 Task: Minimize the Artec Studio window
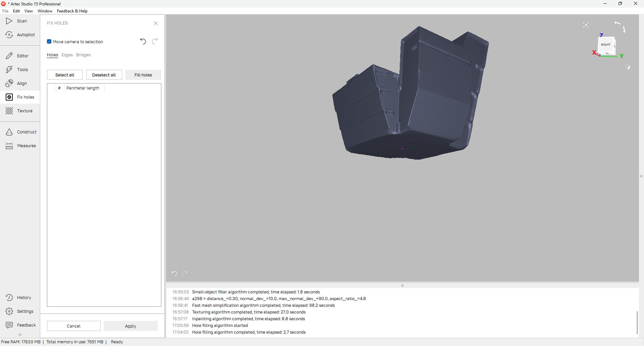[x=605, y=4]
